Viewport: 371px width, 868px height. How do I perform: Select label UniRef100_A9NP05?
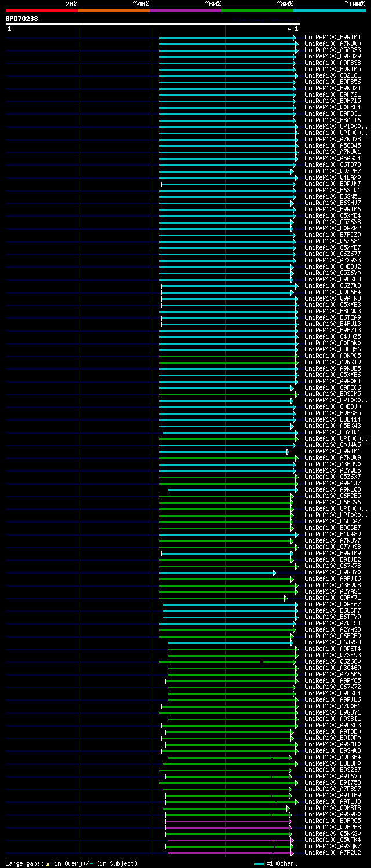click(333, 356)
